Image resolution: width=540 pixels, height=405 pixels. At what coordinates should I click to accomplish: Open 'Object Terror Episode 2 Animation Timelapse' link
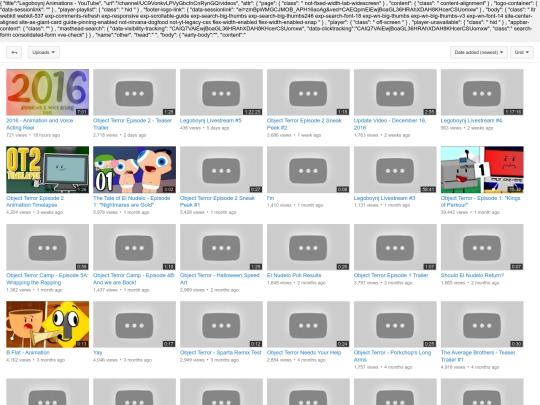point(35,201)
